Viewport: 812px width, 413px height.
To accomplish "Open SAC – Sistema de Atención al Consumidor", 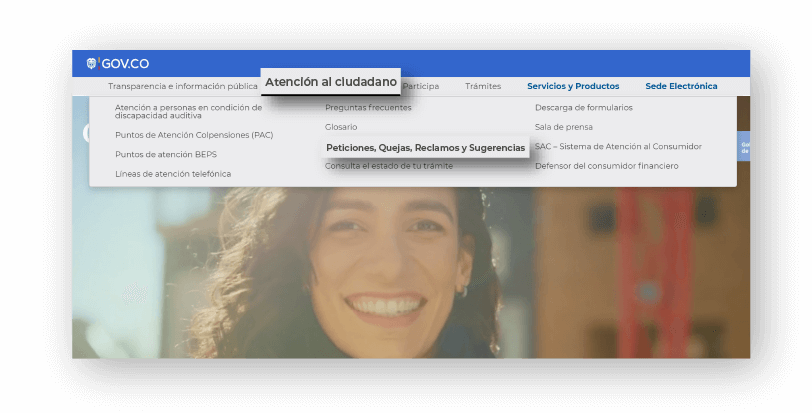I will [x=618, y=146].
